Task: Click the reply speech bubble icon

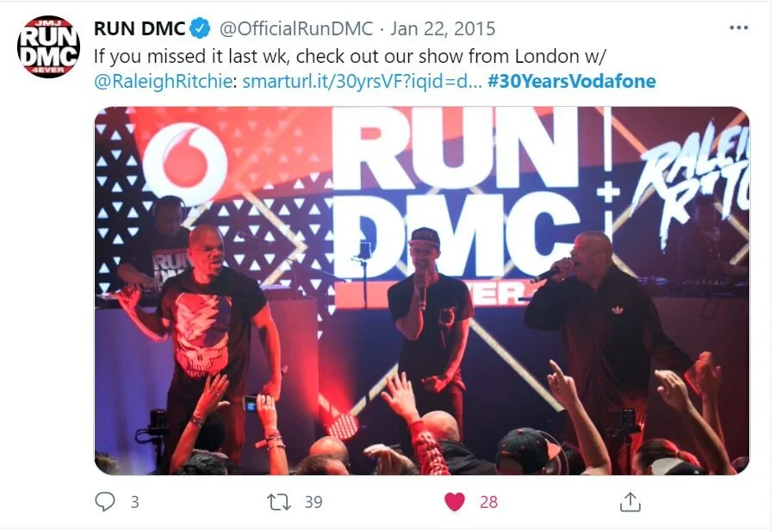Action: click(x=104, y=501)
